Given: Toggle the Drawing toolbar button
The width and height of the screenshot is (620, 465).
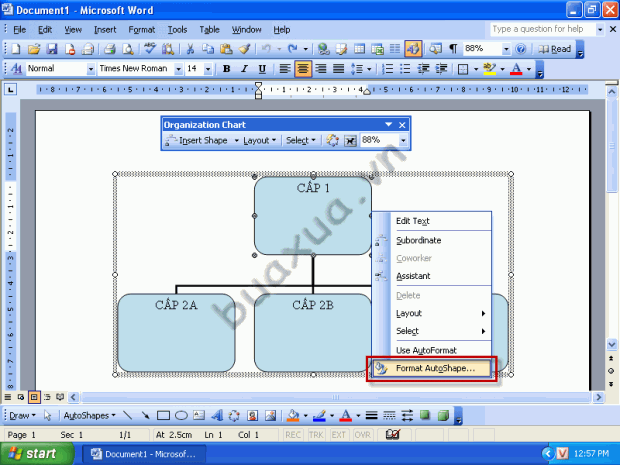Looking at the screenshot, I should click(413, 49).
